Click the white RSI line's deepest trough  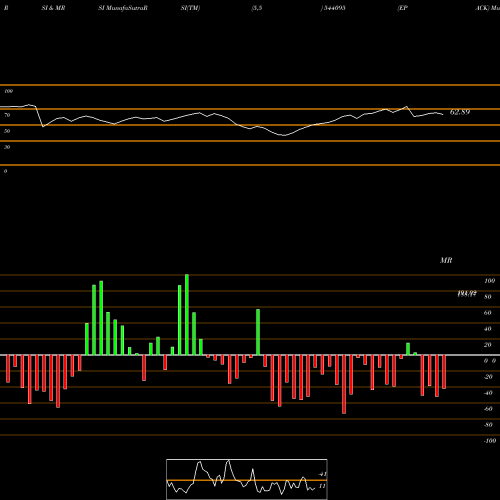tap(284, 135)
